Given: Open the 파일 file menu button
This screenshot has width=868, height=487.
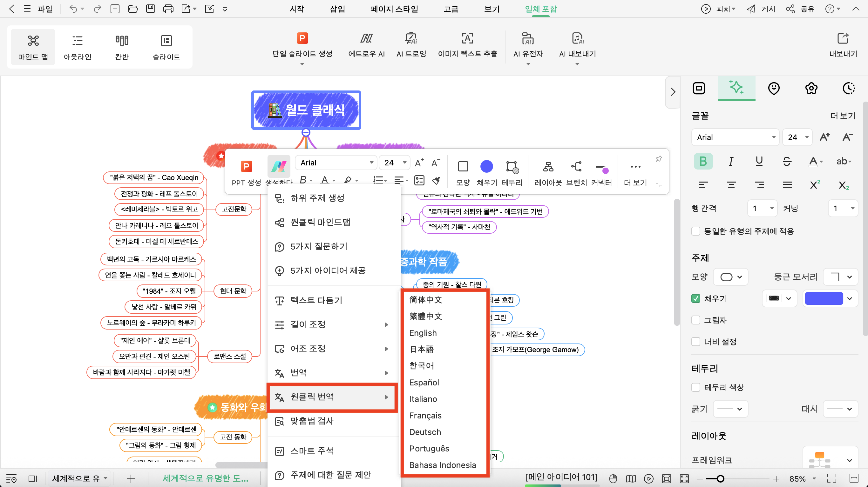Looking at the screenshot, I should 45,9.
